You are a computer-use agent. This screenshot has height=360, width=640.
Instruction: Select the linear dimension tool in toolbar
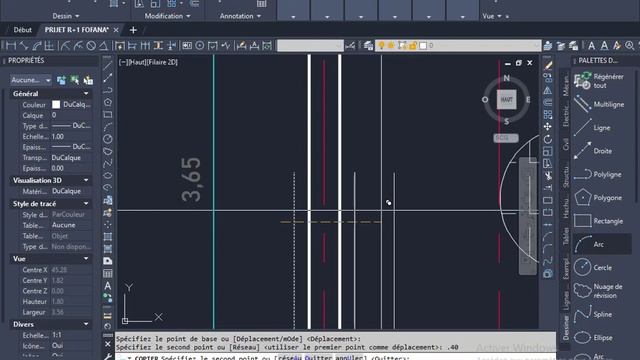[x=11, y=46]
